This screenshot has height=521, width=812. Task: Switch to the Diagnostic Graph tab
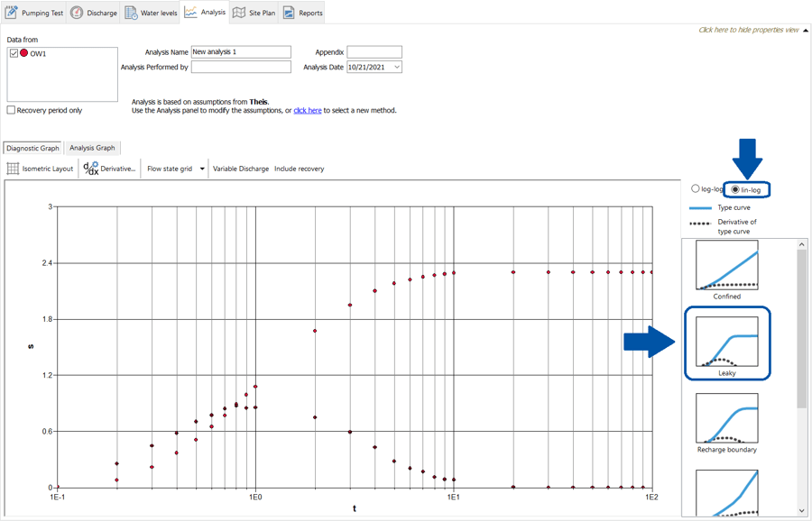[33, 148]
